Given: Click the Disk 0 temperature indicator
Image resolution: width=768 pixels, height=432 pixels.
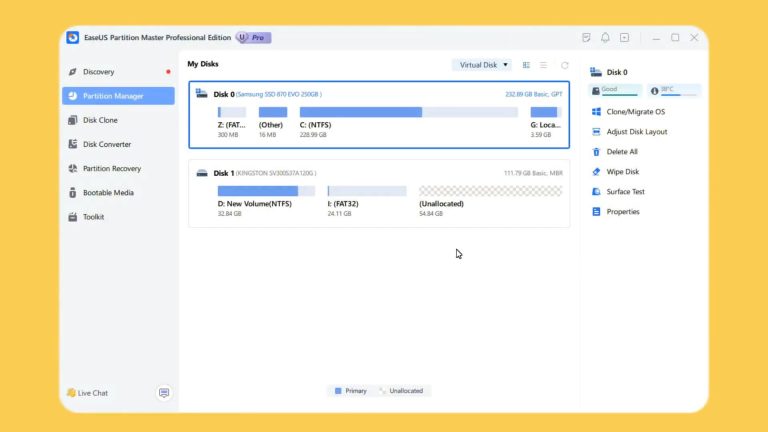Looking at the screenshot, I should pyautogui.click(x=674, y=91).
